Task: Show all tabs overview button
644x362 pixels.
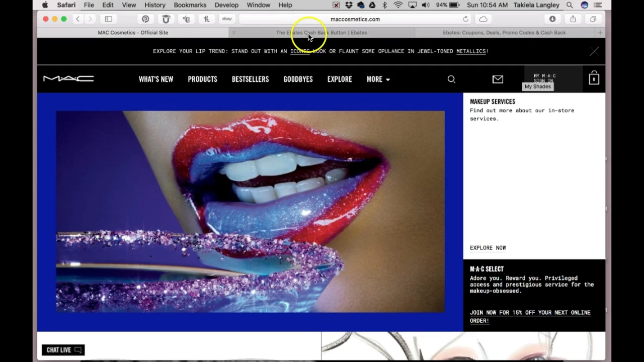Action: tap(593, 19)
